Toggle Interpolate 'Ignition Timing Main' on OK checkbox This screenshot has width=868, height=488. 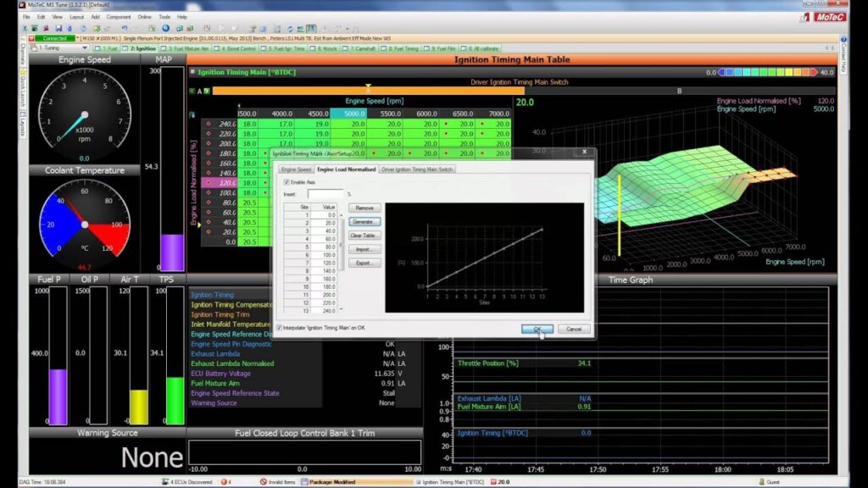[x=280, y=327]
